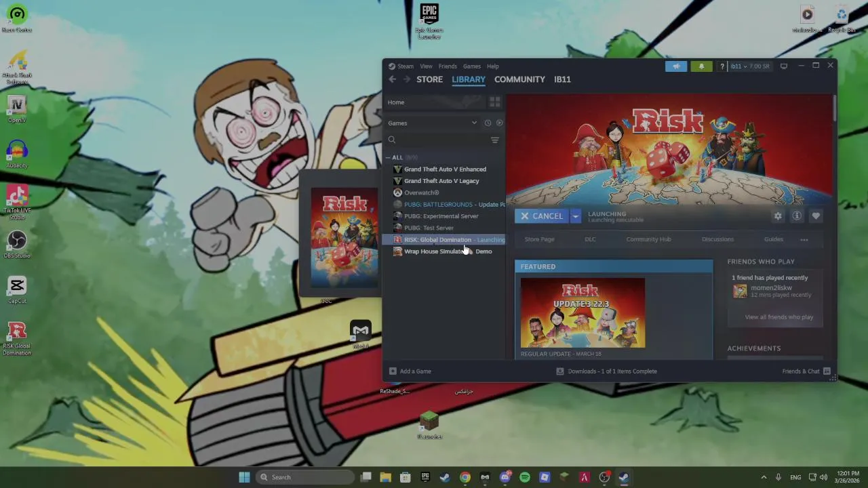Add RISK to favorites heart icon
The width and height of the screenshot is (868, 488).
pyautogui.click(x=816, y=216)
